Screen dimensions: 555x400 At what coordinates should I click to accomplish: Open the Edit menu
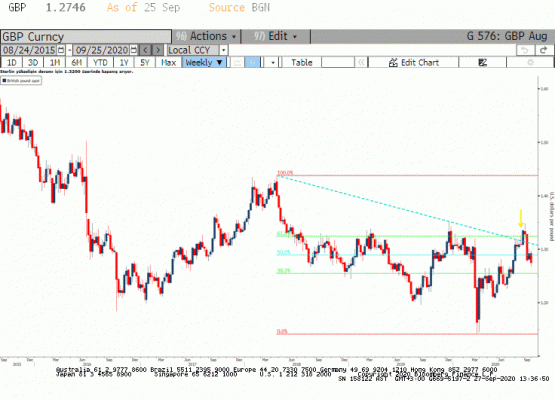(275, 36)
